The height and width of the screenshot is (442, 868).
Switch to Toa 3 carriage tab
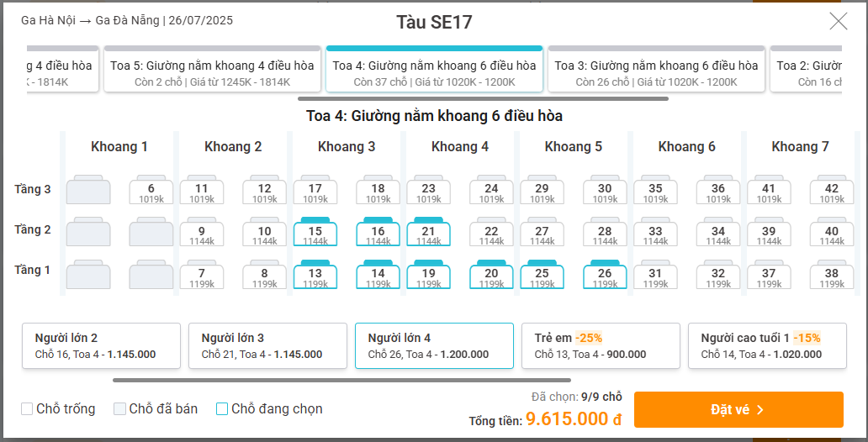pyautogui.click(x=656, y=69)
